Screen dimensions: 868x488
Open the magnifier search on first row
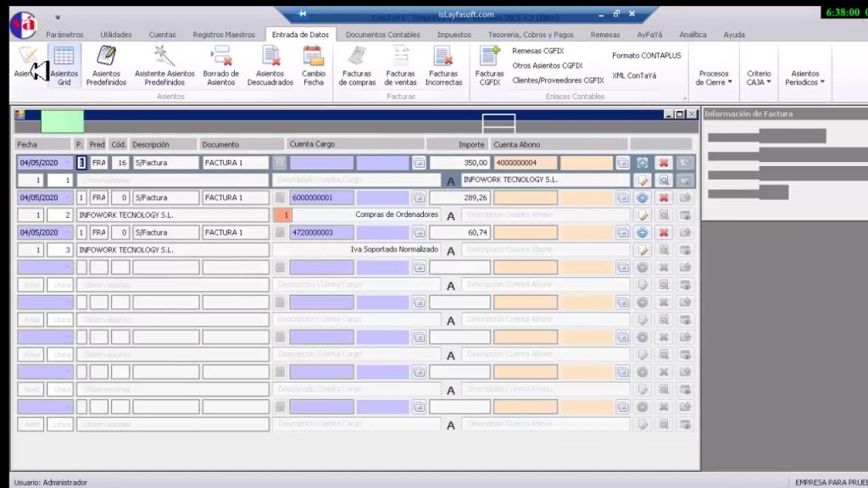click(x=662, y=180)
